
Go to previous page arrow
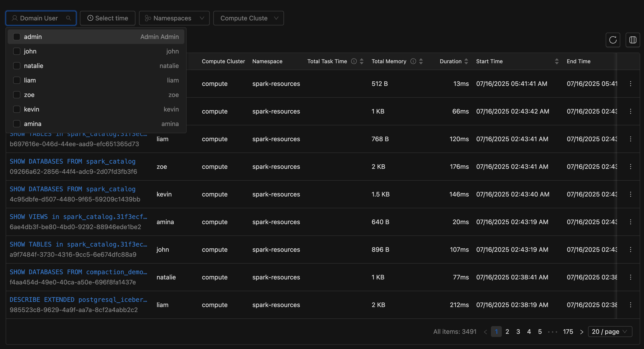click(485, 332)
